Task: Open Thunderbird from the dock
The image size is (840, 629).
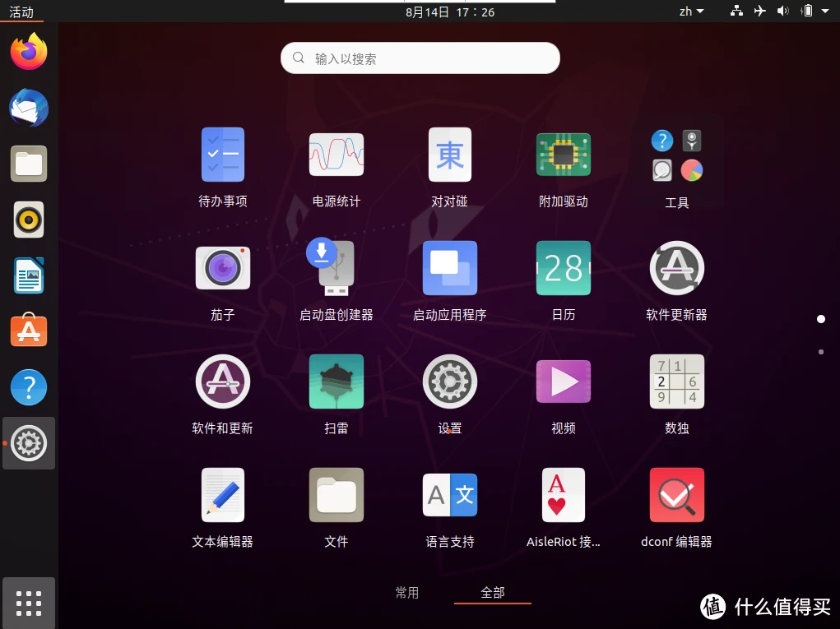Action: point(29,108)
